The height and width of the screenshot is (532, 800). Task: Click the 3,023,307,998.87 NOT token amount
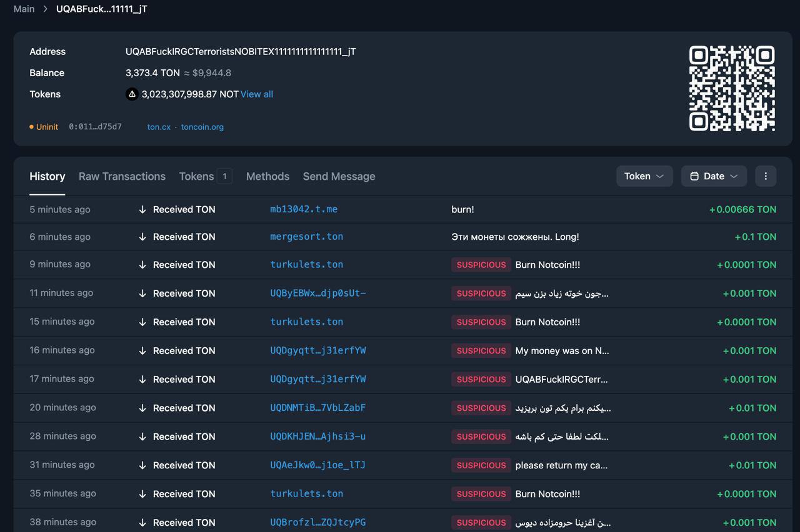190,94
